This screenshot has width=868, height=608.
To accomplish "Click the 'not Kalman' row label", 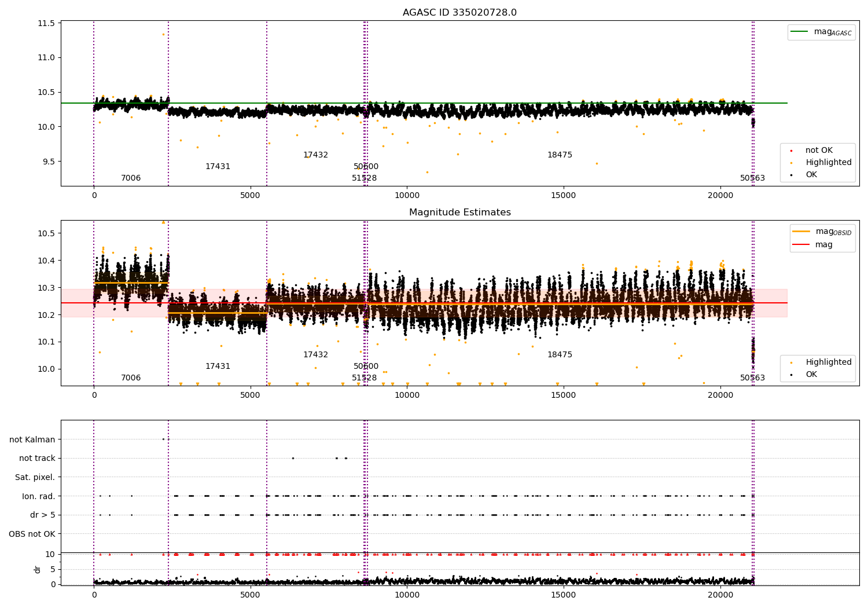I will tap(32, 439).
